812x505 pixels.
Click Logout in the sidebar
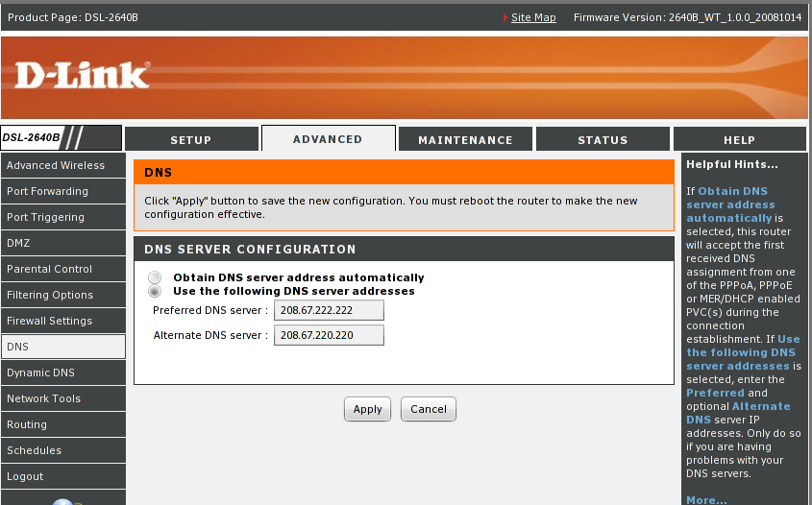pyautogui.click(x=63, y=476)
